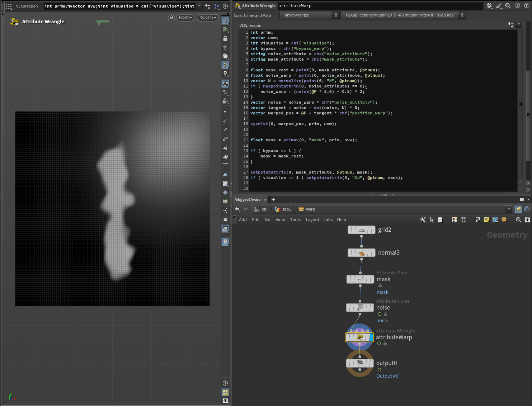Open the No cam camera dropdown

pos(208,18)
